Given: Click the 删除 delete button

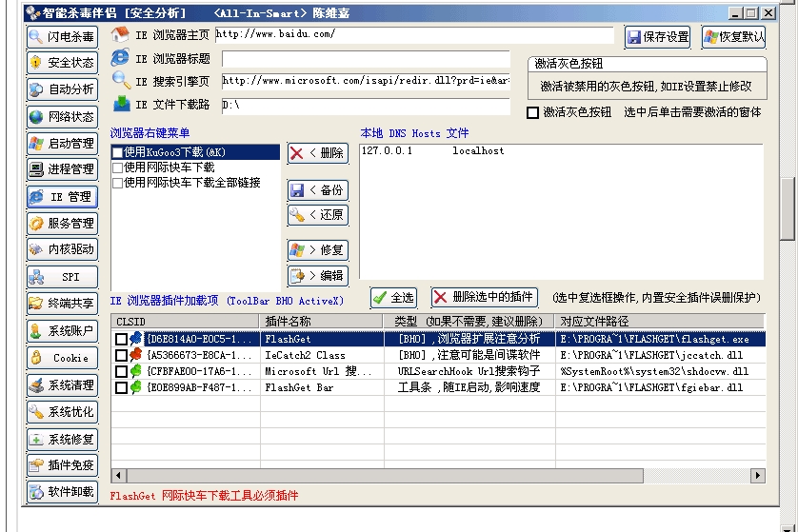Looking at the screenshot, I should coord(318,153).
